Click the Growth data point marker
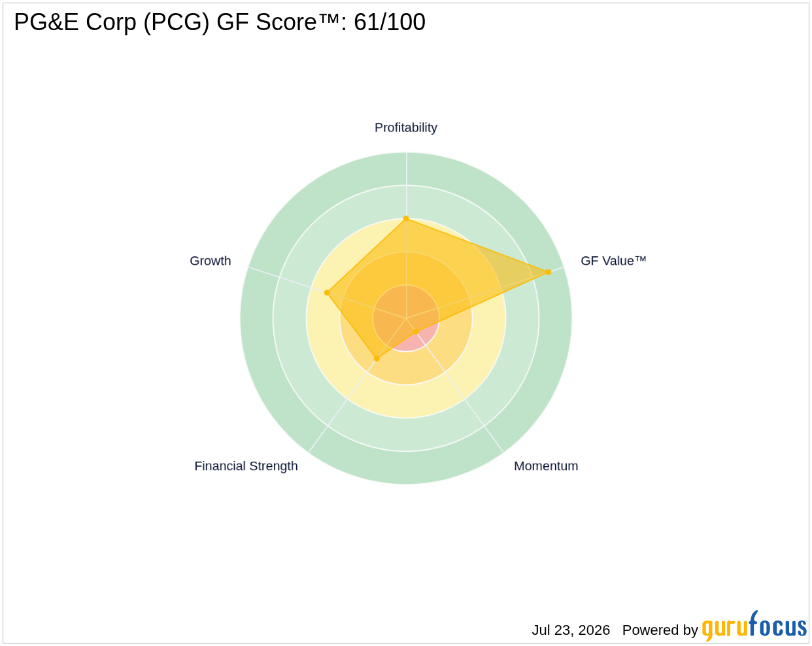 327,292
